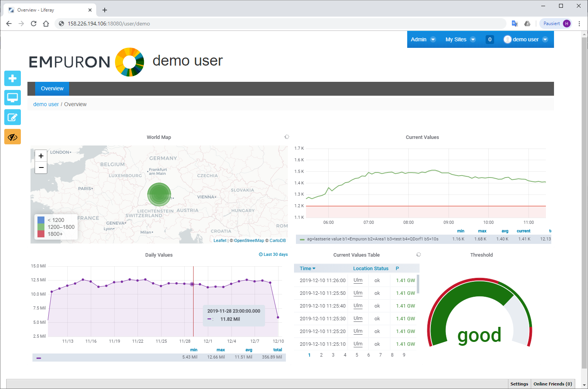This screenshot has width=588, height=389.
Task: Click the browser forward arrow
Action: click(21, 24)
